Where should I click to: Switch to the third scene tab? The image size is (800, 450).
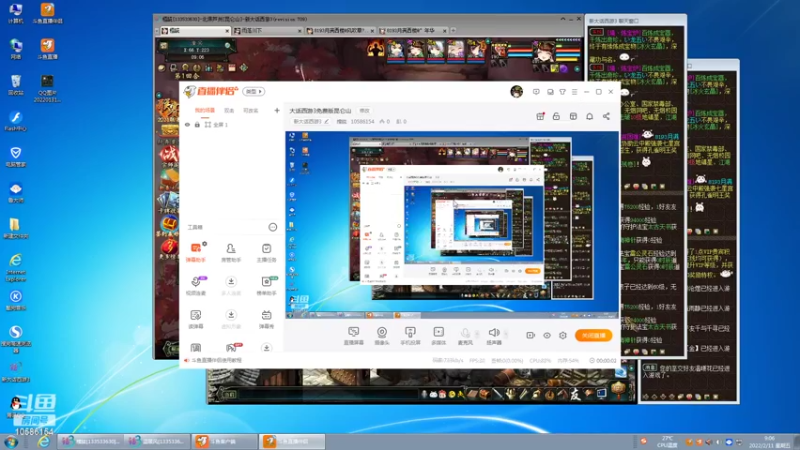coord(251,110)
